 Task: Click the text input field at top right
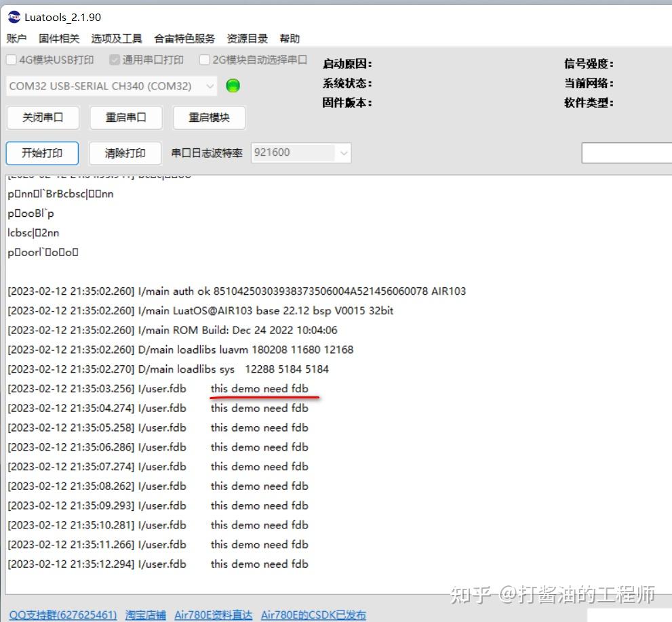[x=627, y=152]
